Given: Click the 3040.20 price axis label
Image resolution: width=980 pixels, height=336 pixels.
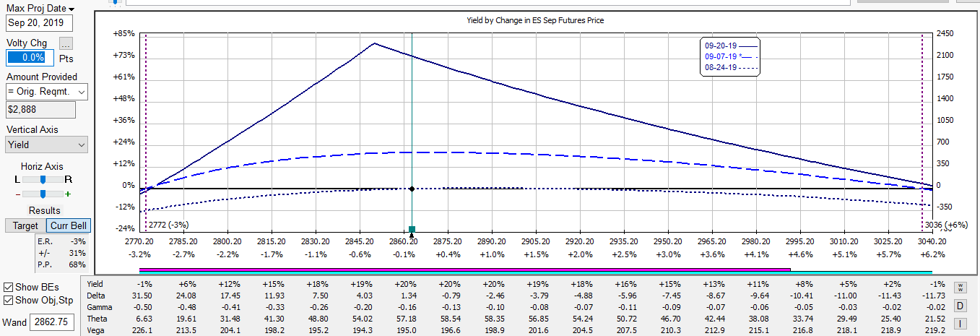Looking at the screenshot, I should [932, 242].
